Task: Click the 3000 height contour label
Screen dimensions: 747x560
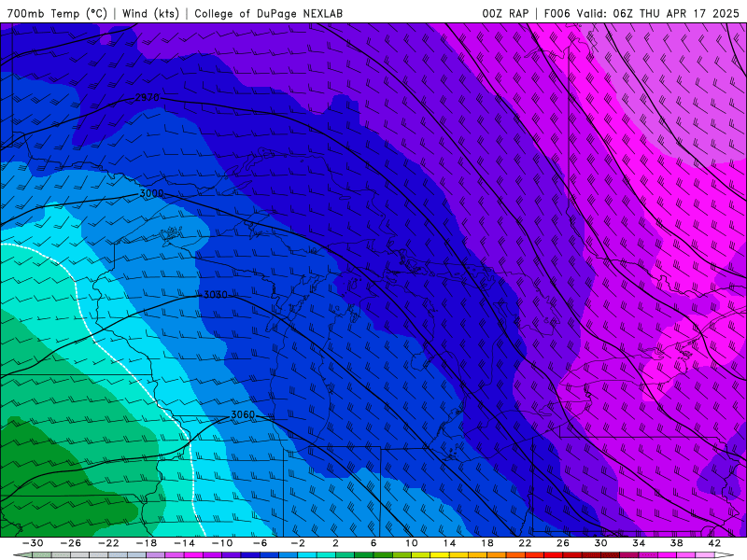Action: pyautogui.click(x=151, y=194)
